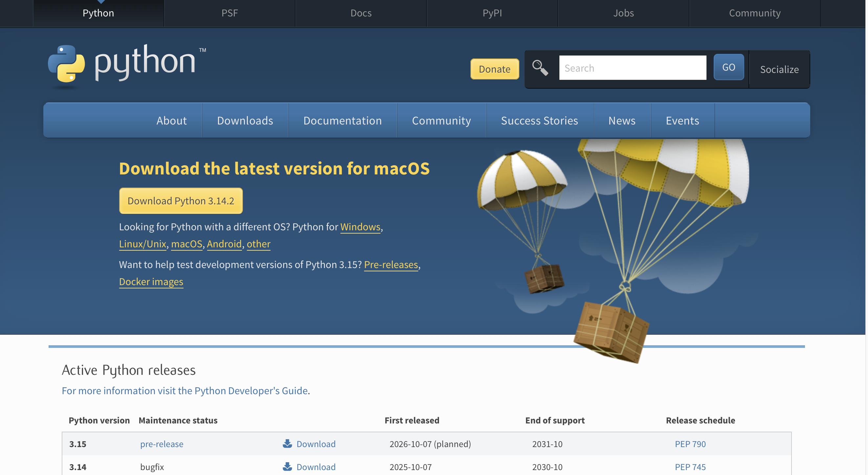868x475 pixels.
Task: Open the About navigation menu
Action: (171, 120)
